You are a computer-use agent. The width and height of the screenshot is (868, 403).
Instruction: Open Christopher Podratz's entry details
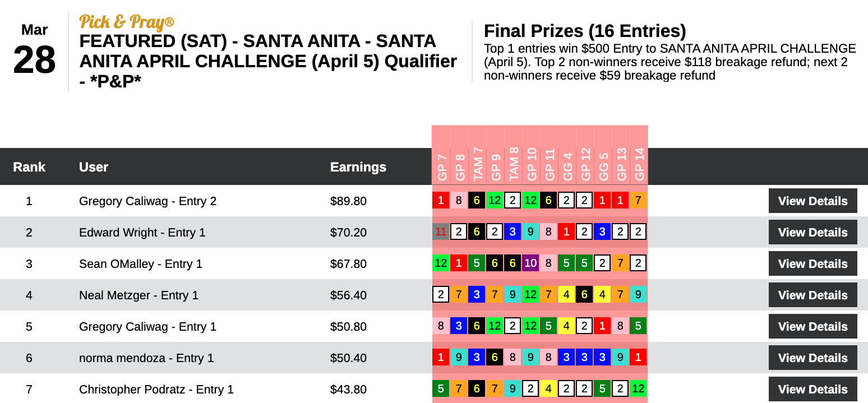[812, 389]
